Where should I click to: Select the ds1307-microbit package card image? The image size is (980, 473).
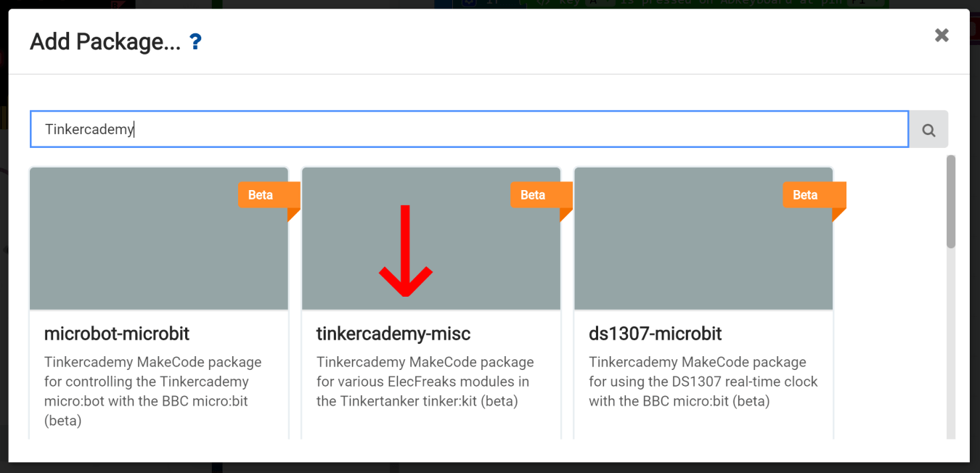703,239
